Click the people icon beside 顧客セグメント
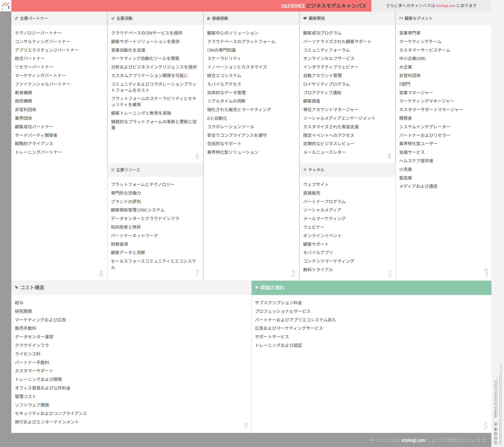 (401, 18)
